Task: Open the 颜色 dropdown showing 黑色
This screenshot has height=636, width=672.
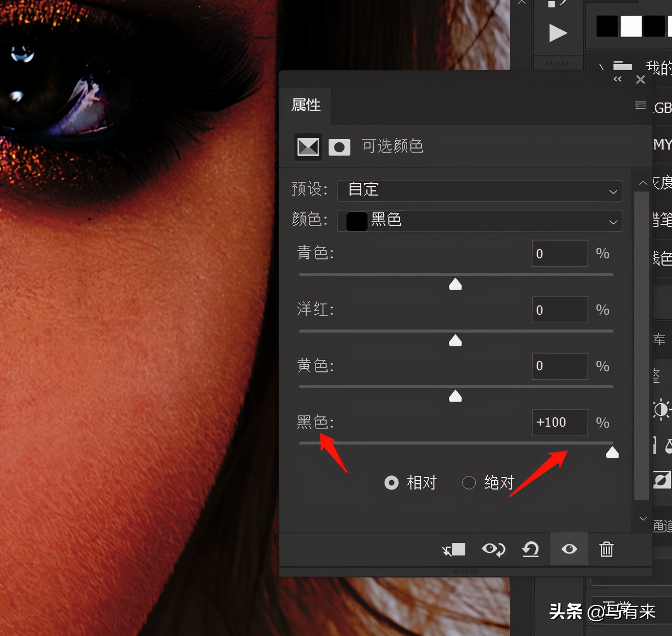Action: coord(479,221)
